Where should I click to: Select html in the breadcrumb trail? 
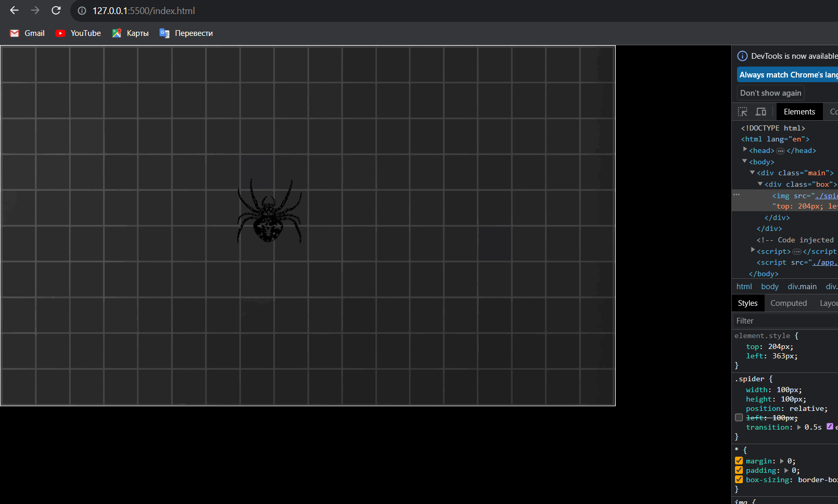click(744, 287)
